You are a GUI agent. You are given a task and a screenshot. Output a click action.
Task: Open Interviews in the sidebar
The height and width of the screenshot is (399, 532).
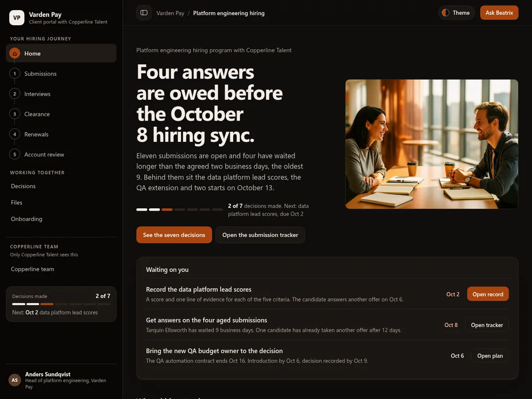(x=61, y=94)
